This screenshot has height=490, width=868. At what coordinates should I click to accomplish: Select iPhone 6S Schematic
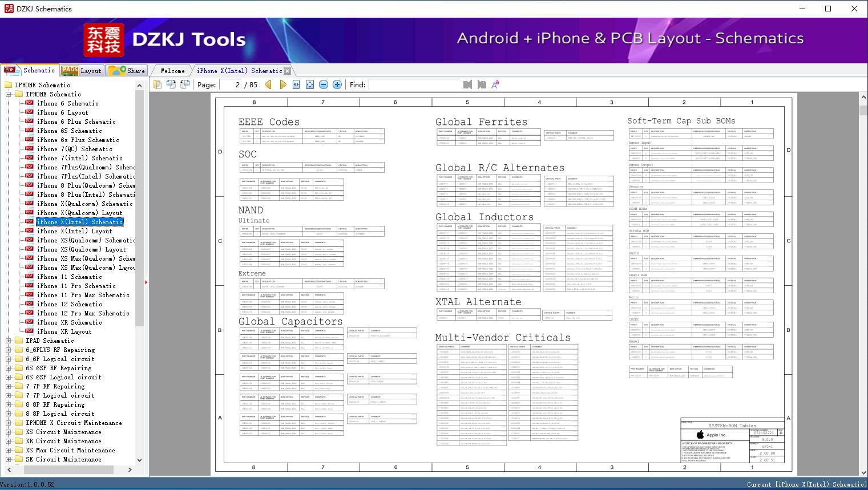click(70, 131)
